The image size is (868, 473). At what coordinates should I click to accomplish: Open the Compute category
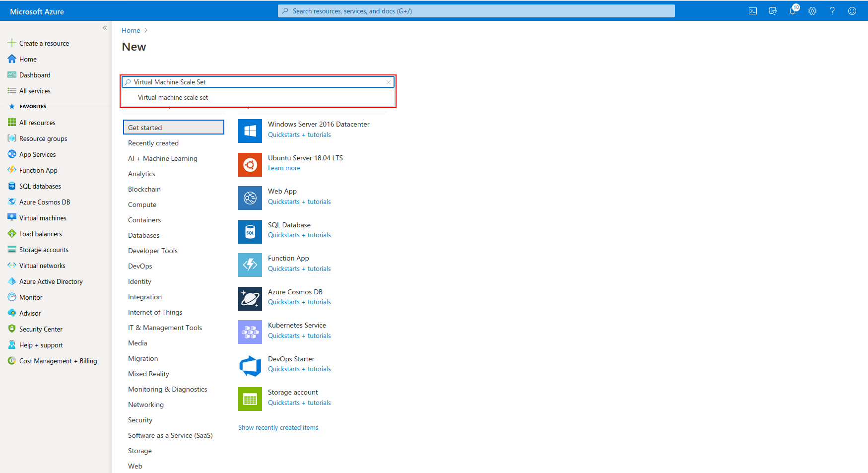point(142,204)
